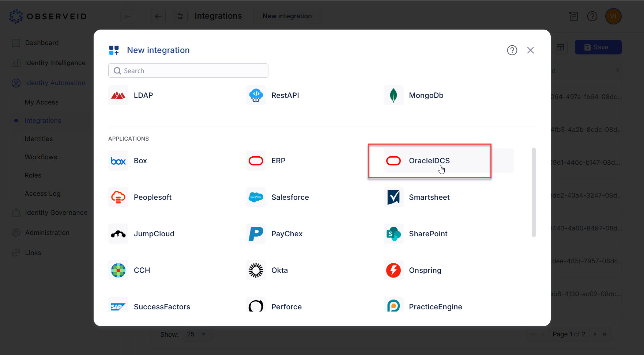Go to the Workflows section
The height and width of the screenshot is (355, 644).
[41, 157]
